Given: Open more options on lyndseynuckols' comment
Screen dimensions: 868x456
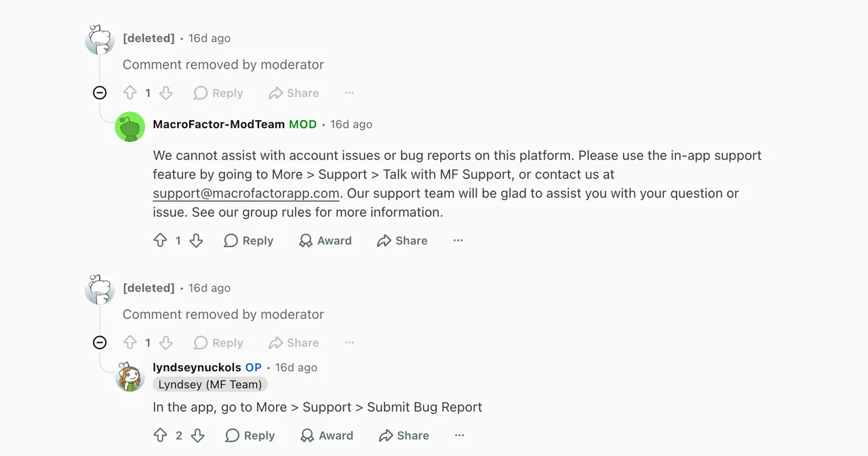Looking at the screenshot, I should click(460, 435).
